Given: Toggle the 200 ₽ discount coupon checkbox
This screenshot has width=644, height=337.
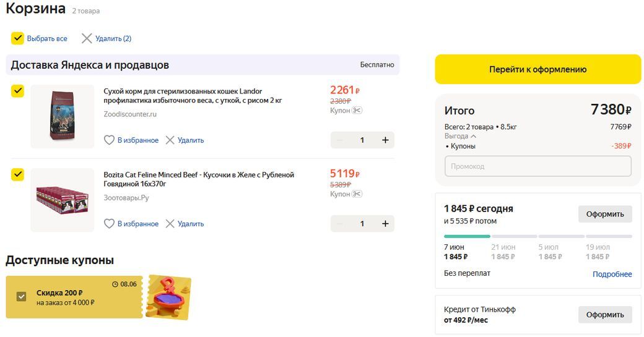Looking at the screenshot, I should (x=22, y=297).
